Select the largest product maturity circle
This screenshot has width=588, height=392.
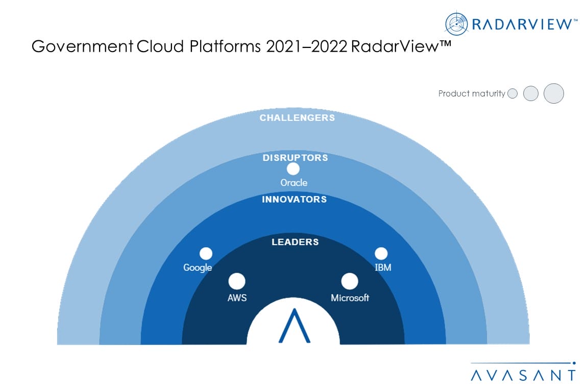pos(554,94)
